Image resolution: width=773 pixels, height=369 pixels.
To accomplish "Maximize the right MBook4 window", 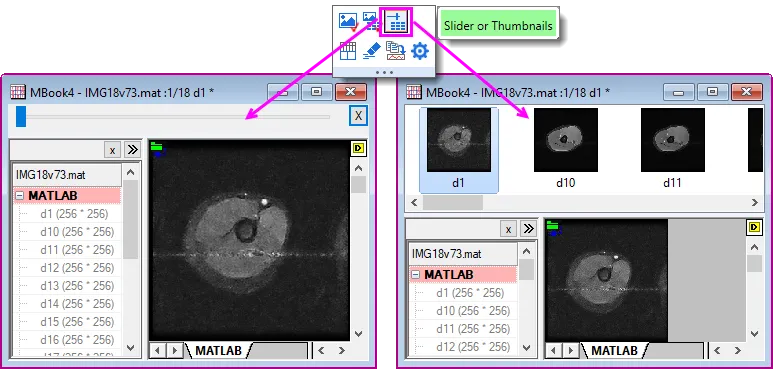I will pos(712,92).
